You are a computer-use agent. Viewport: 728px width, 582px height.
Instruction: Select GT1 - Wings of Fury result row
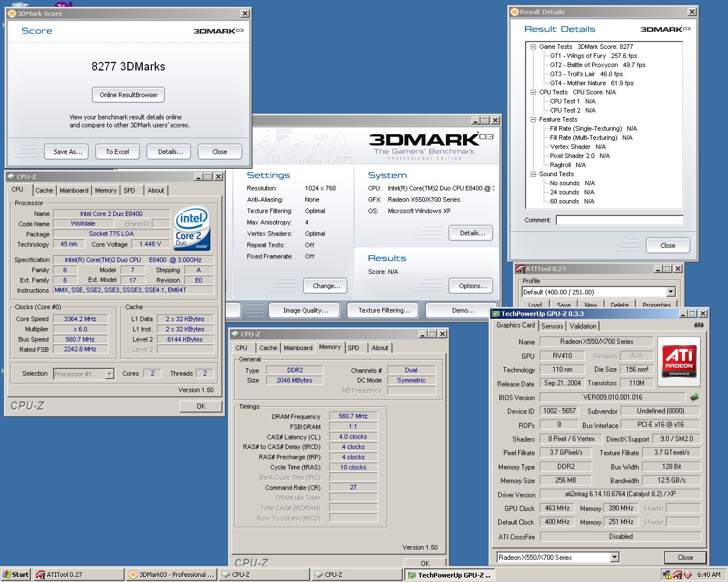(593, 56)
